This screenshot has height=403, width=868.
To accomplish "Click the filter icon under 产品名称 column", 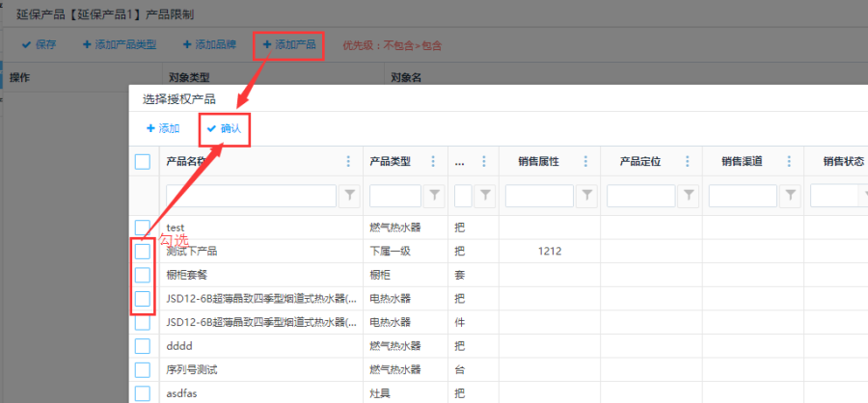I will 349,196.
